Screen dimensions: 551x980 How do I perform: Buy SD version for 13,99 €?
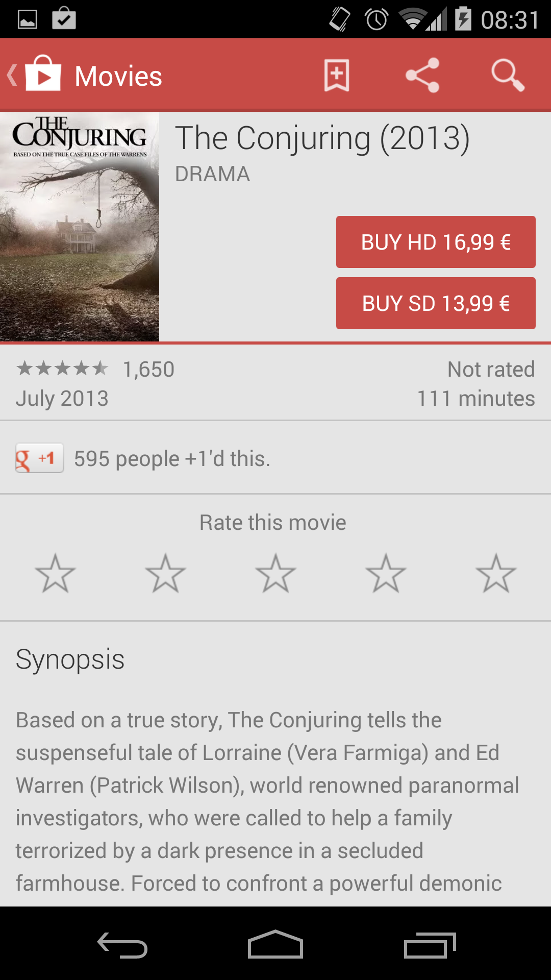click(436, 303)
